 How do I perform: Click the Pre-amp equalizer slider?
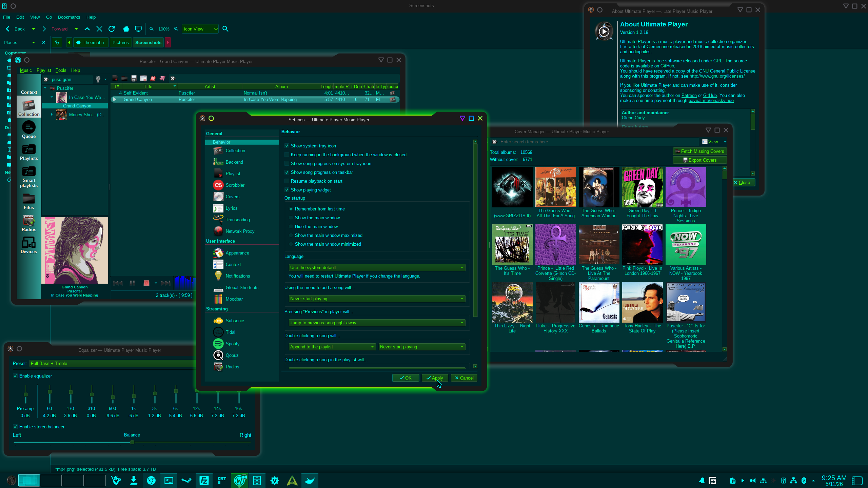coord(25,394)
